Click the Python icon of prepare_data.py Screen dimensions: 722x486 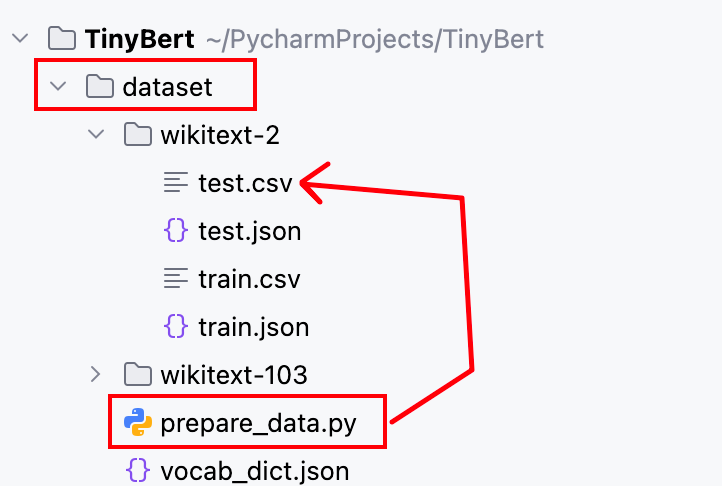[138, 422]
